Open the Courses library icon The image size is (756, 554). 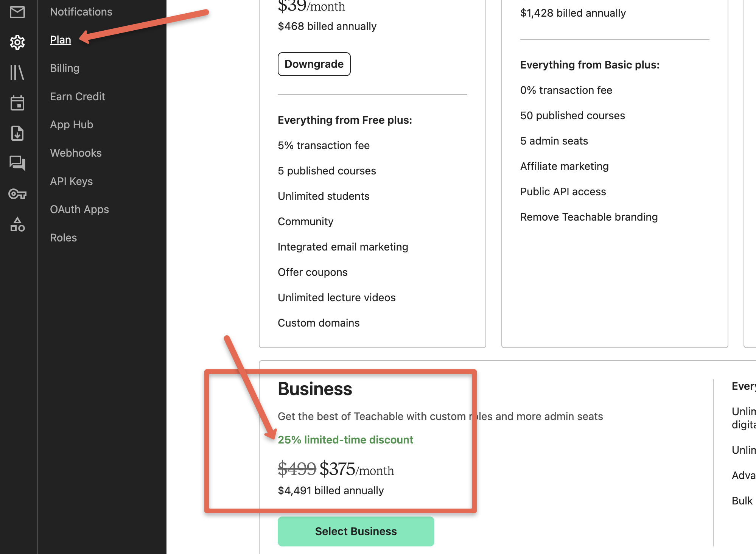click(17, 72)
